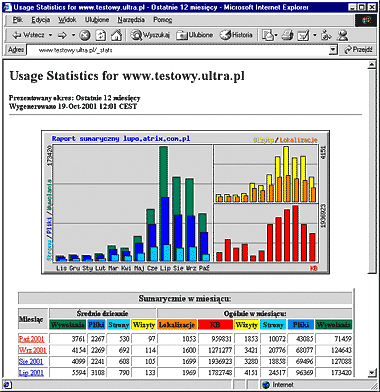Viewport: 380px width, 392px height.
Task: Open the Ulubione favorites panel button
Action: click(x=194, y=35)
